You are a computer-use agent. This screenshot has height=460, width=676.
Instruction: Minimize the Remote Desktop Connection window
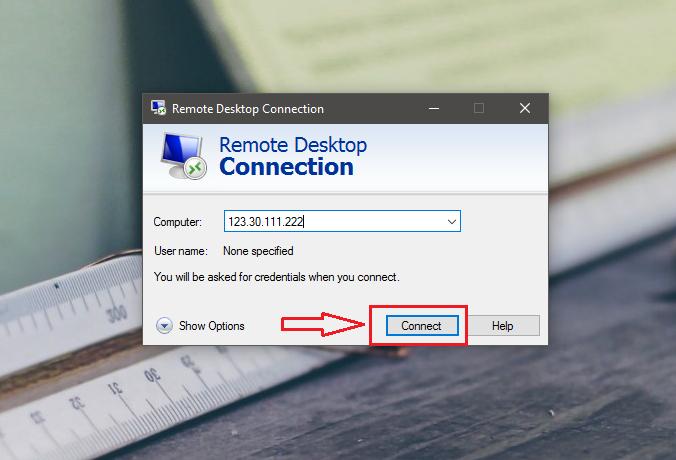[x=434, y=108]
